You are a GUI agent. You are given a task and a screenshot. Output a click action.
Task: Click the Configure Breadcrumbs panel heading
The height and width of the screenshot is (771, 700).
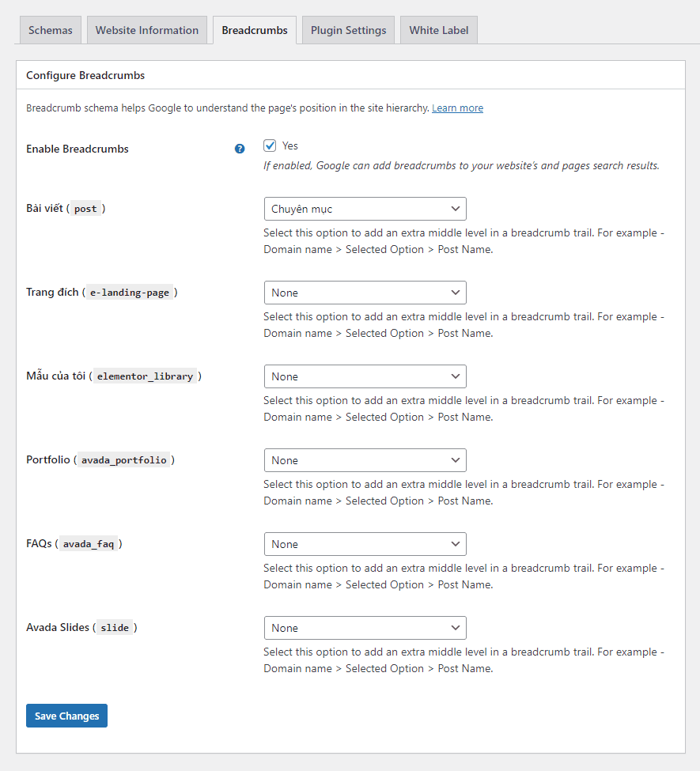click(x=85, y=76)
